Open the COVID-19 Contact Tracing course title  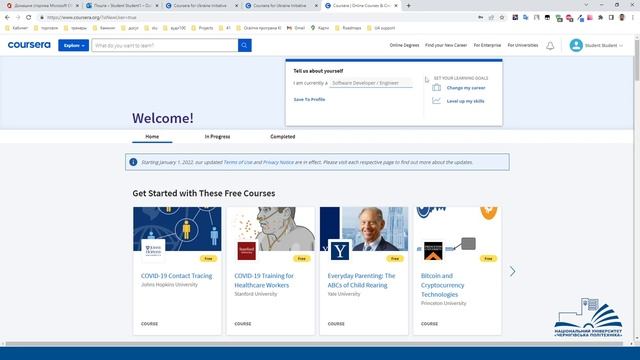point(176,276)
